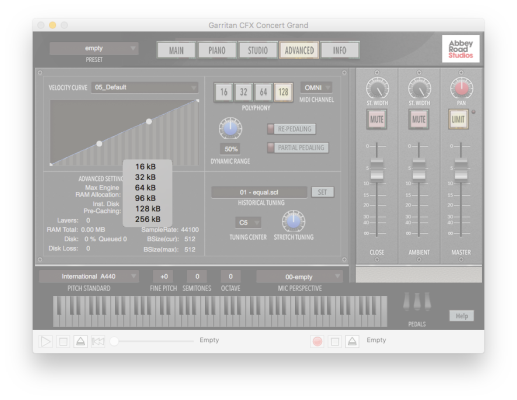Click the playback position slider

coord(152,341)
